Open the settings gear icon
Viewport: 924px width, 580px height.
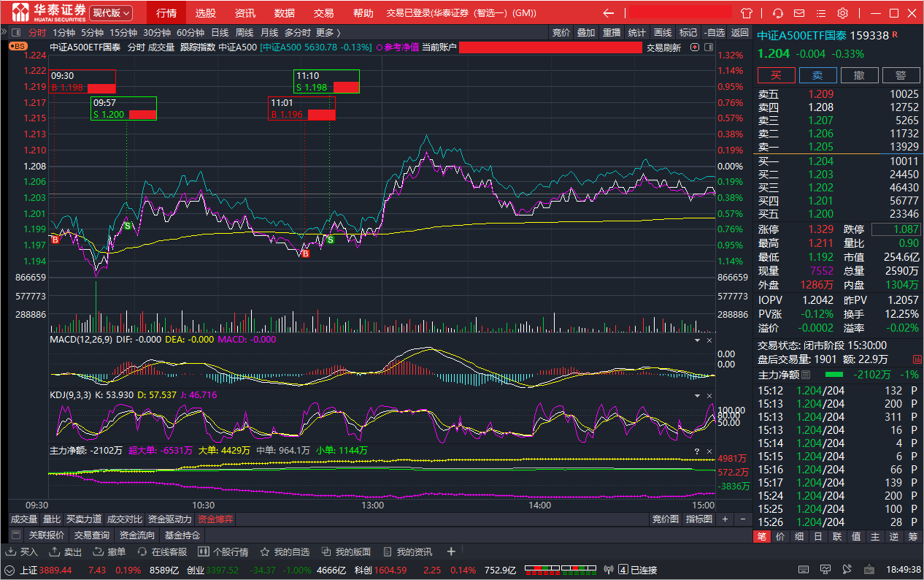click(843, 13)
